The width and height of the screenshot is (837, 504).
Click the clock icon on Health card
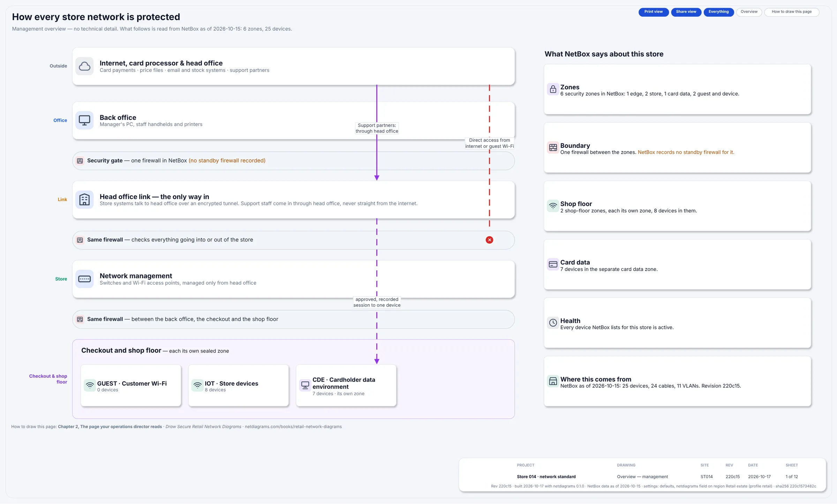(x=553, y=323)
